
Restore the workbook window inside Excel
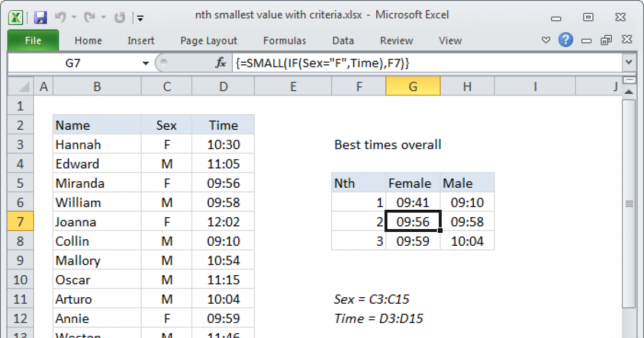click(606, 40)
